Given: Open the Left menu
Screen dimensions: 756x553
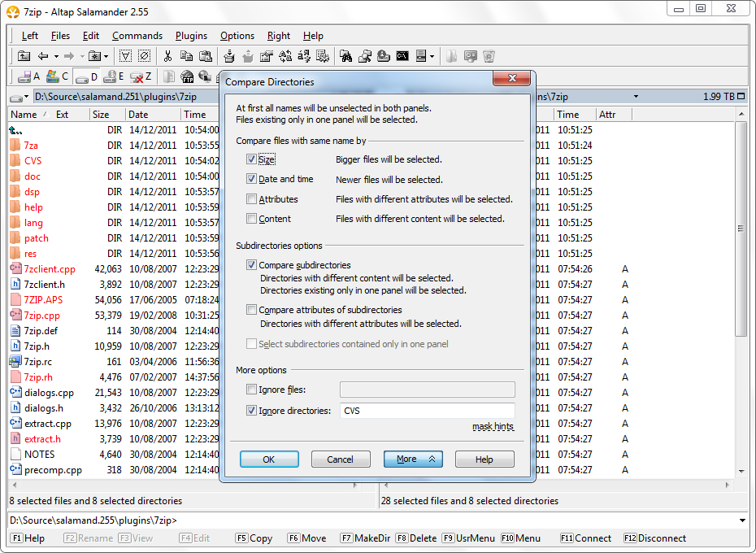Looking at the screenshot, I should pyautogui.click(x=29, y=36).
